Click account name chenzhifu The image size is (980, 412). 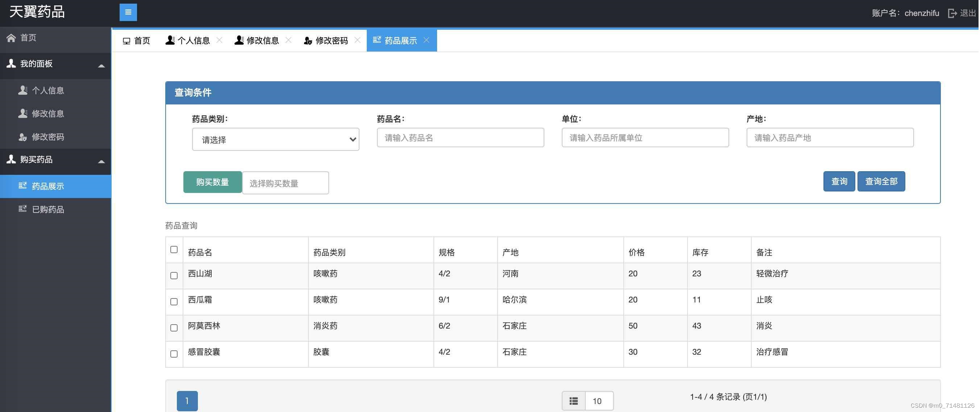click(921, 13)
